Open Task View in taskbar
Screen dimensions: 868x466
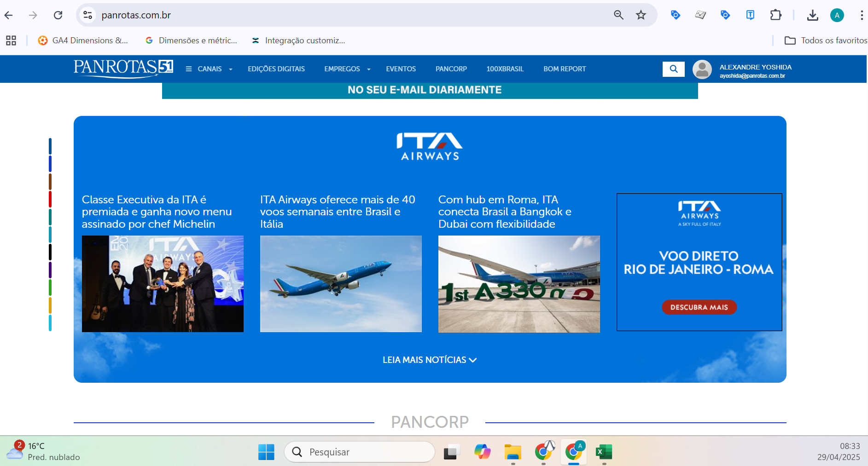(x=451, y=452)
